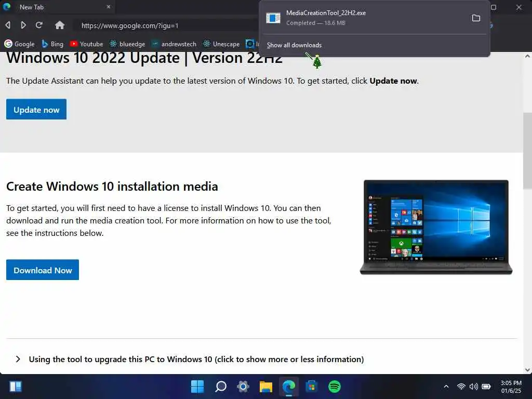This screenshot has height=399, width=532.
Task: Show downloaded file in folder icon
Action: tap(476, 18)
